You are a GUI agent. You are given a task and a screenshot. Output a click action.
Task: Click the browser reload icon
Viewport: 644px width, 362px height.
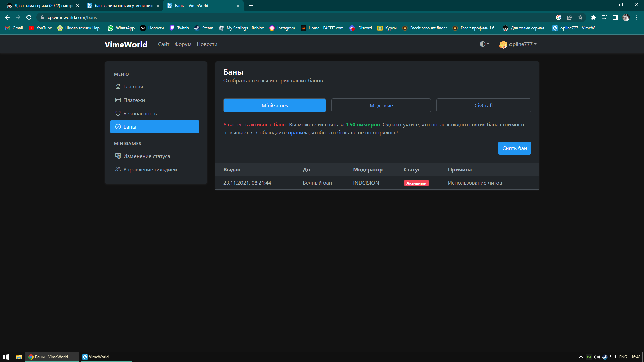[x=29, y=17]
